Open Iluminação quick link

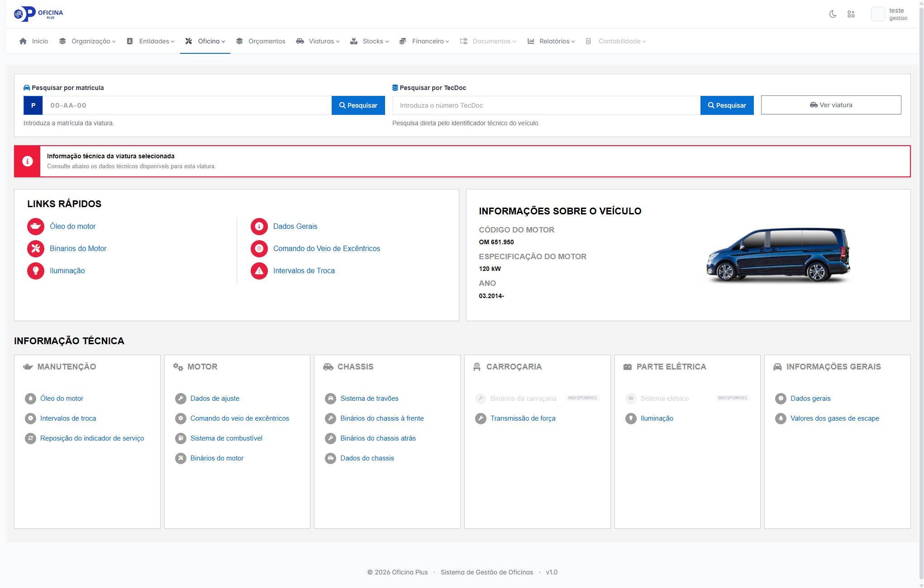tap(67, 270)
